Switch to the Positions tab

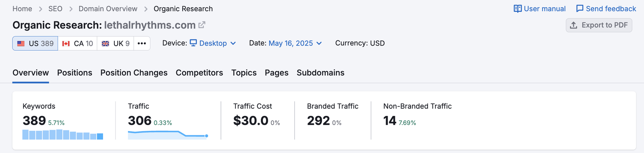74,73
